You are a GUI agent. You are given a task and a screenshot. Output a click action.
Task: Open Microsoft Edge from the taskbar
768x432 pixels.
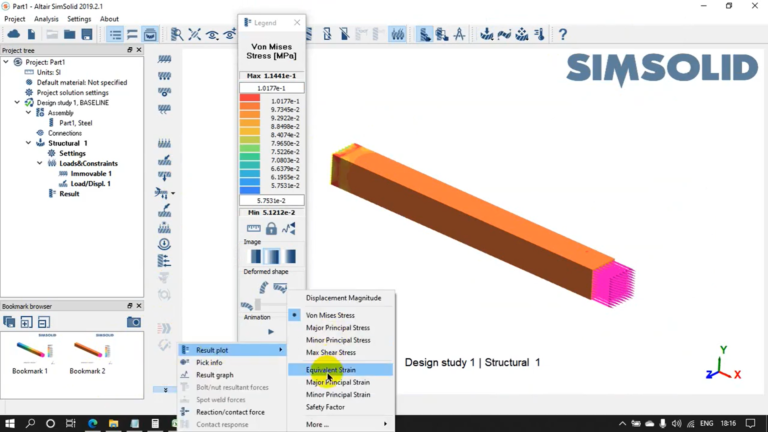tap(92, 423)
